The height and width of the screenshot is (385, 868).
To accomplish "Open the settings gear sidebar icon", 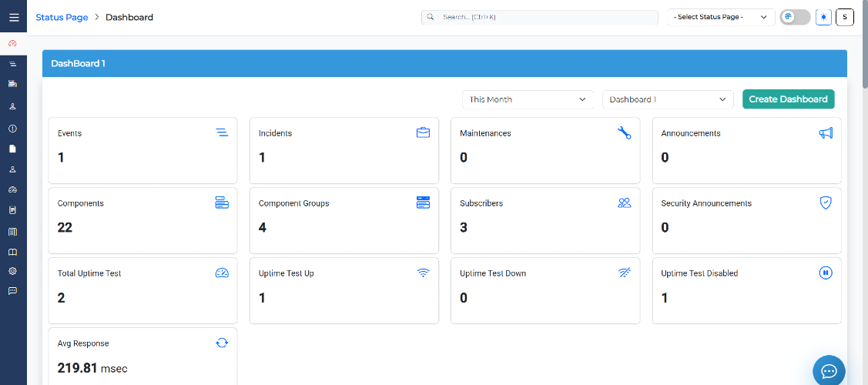I will [x=13, y=271].
